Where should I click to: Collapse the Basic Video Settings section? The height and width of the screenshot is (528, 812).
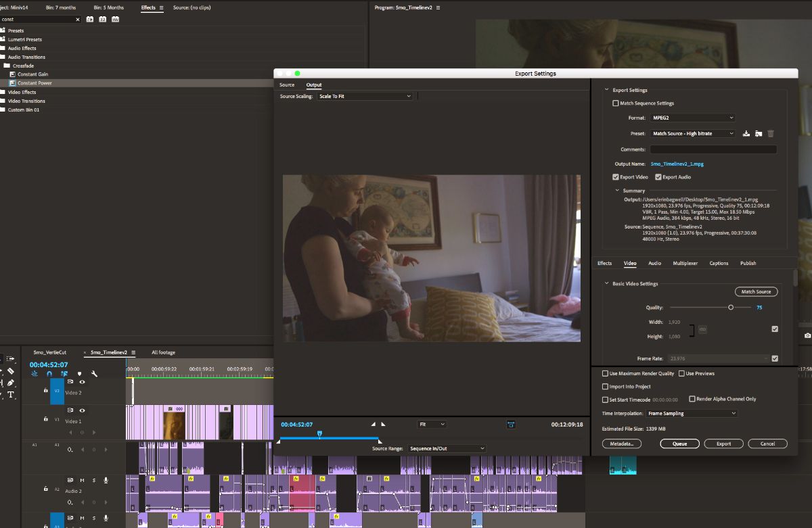pos(606,284)
